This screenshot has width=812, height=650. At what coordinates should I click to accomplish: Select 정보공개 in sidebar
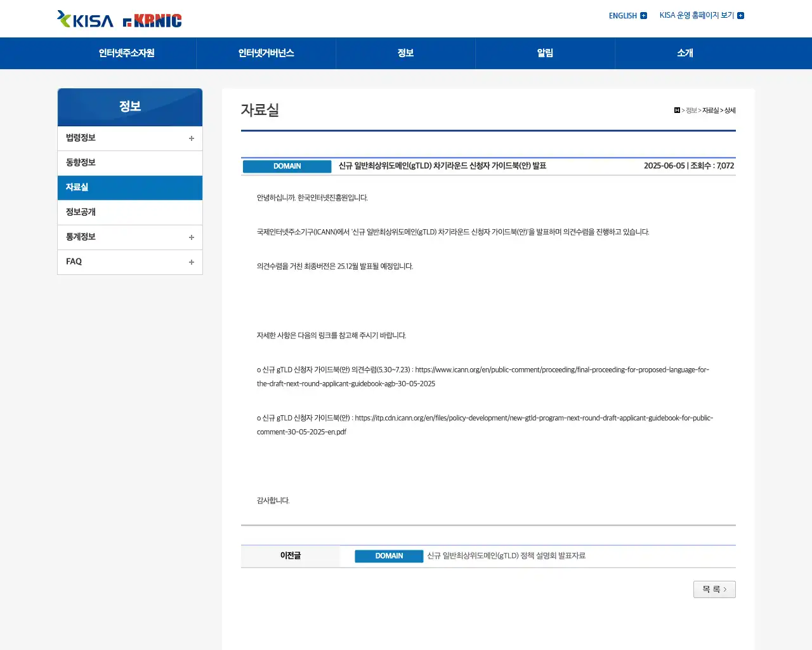(x=130, y=213)
